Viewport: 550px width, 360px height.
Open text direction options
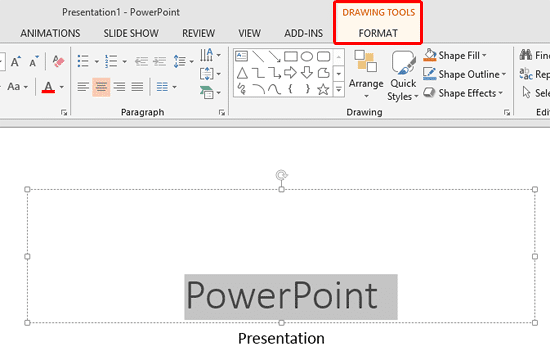tap(210, 55)
